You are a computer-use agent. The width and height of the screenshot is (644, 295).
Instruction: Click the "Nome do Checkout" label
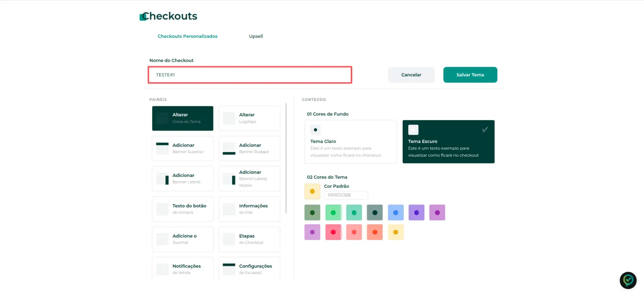(x=171, y=61)
